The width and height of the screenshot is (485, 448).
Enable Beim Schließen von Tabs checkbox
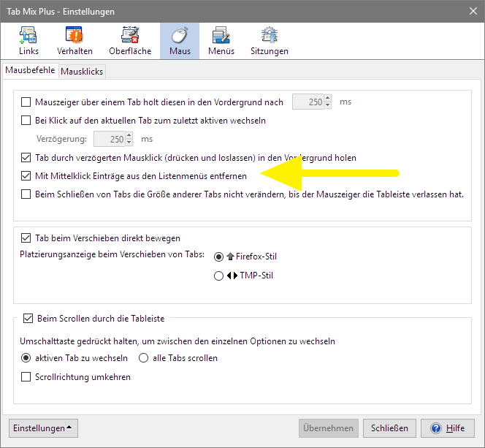tap(26, 194)
